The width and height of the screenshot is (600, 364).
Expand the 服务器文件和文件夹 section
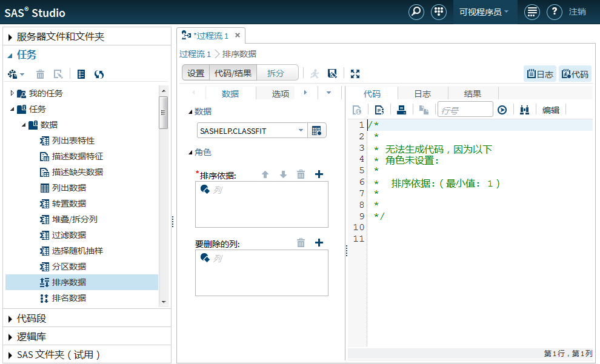[x=61, y=36]
